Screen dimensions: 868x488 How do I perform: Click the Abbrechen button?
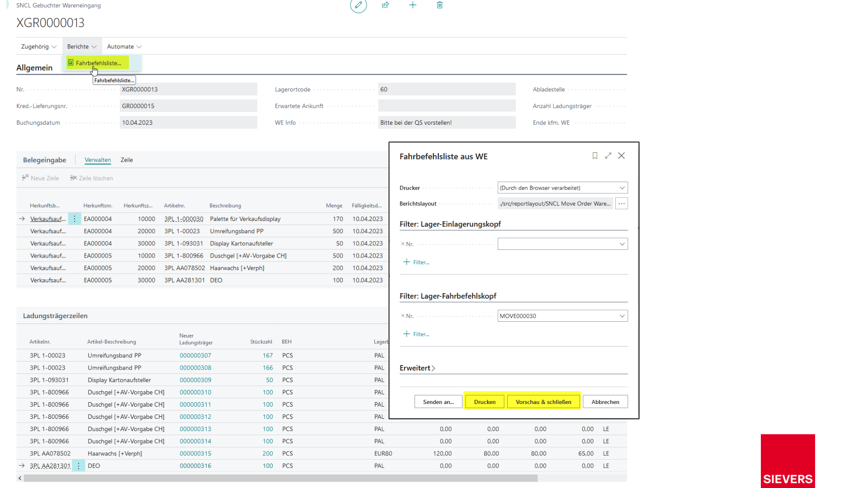tap(605, 402)
